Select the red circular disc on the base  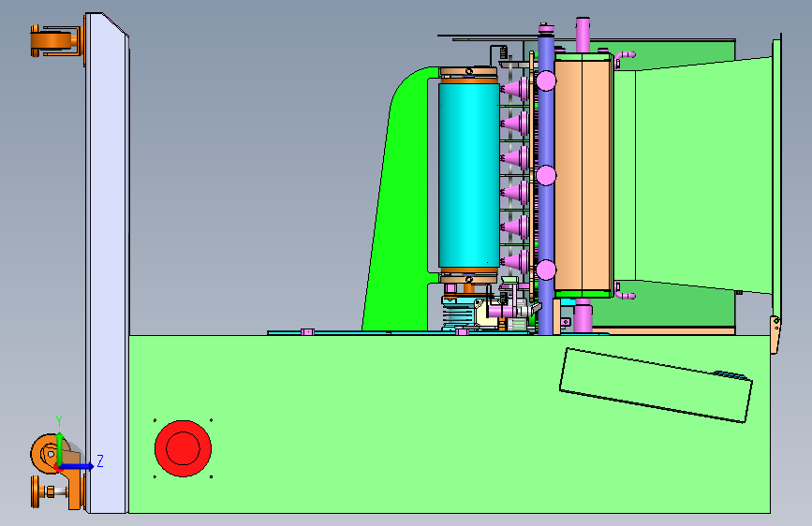[x=183, y=448]
